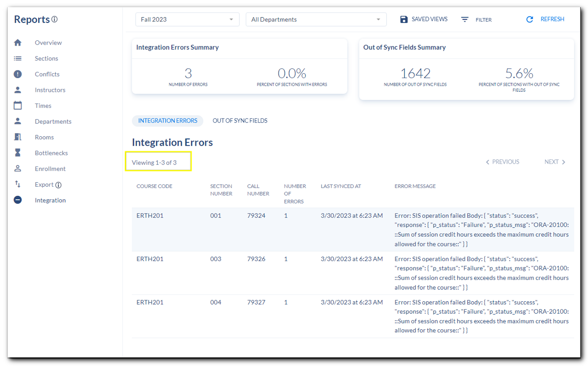Click the Viewing 1-3 of 3 text

pyautogui.click(x=154, y=163)
